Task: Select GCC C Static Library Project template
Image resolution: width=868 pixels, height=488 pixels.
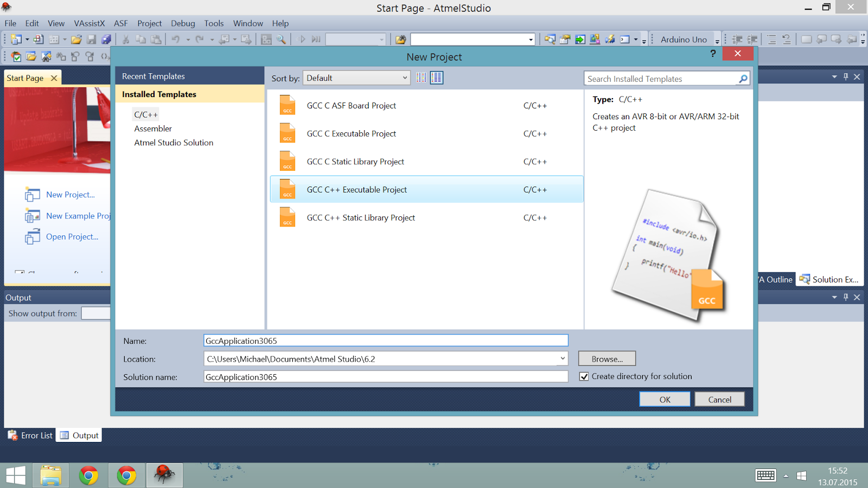Action: [426, 162]
